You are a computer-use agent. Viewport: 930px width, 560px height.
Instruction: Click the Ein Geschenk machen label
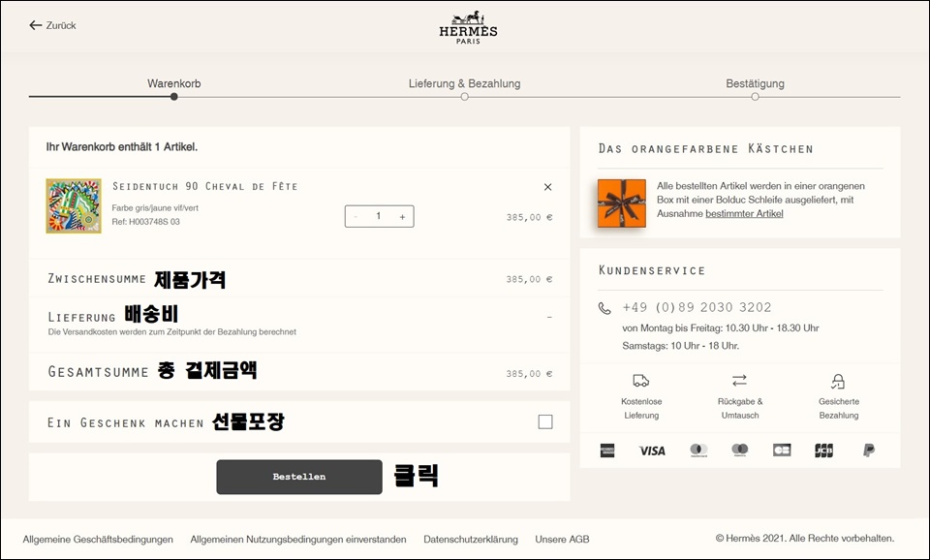click(x=125, y=423)
